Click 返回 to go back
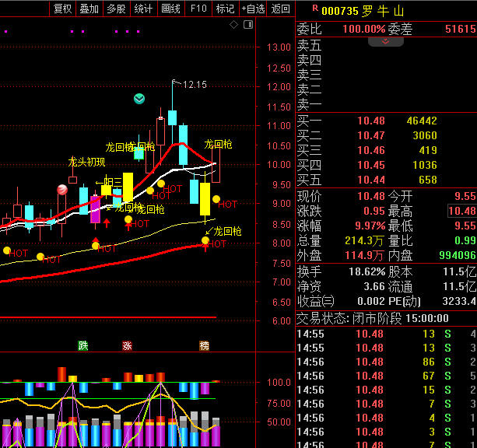477x448 pixels. click(280, 9)
